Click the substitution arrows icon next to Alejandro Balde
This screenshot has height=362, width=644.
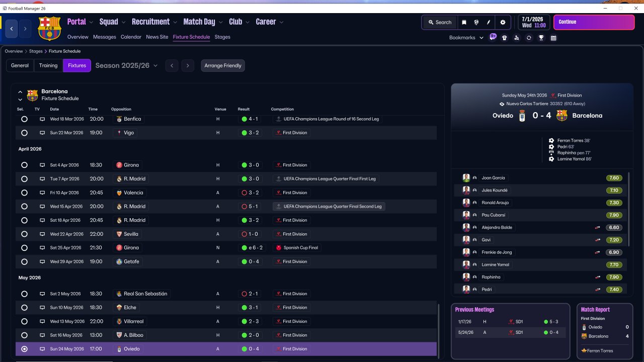coord(598,227)
